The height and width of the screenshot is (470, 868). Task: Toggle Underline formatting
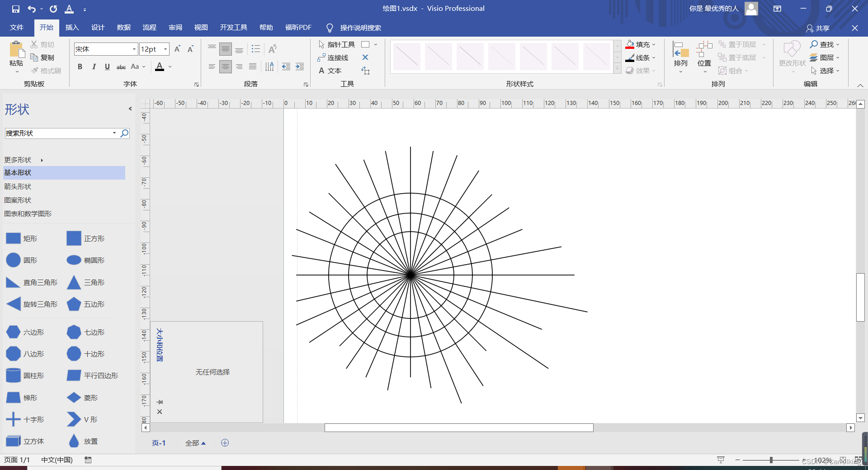(x=107, y=66)
